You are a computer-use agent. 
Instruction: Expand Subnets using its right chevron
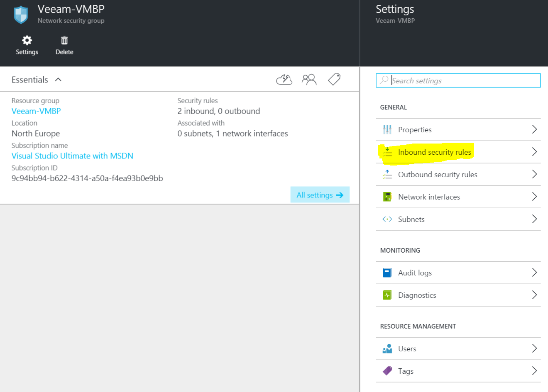point(534,219)
